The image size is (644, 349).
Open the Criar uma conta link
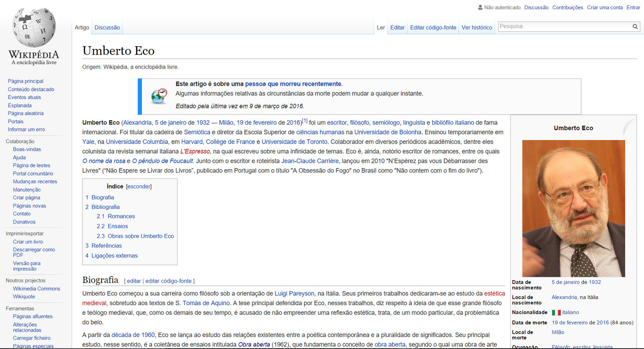605,7
